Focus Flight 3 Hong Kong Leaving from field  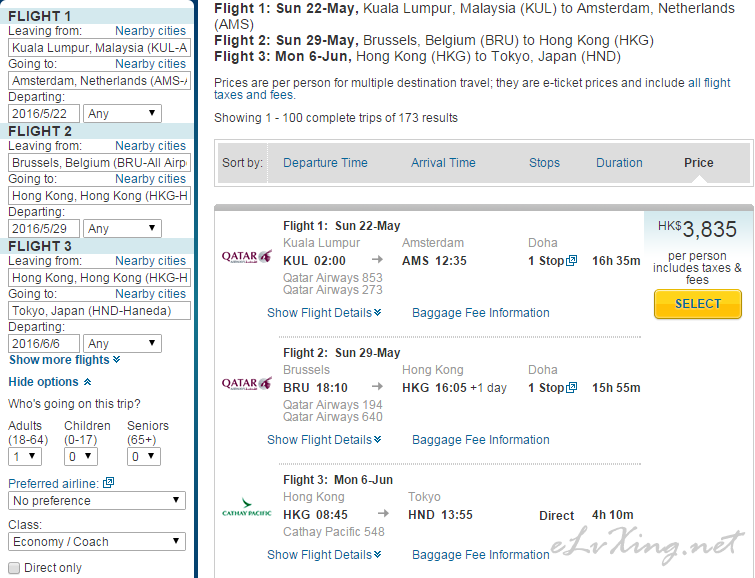[x=100, y=277]
